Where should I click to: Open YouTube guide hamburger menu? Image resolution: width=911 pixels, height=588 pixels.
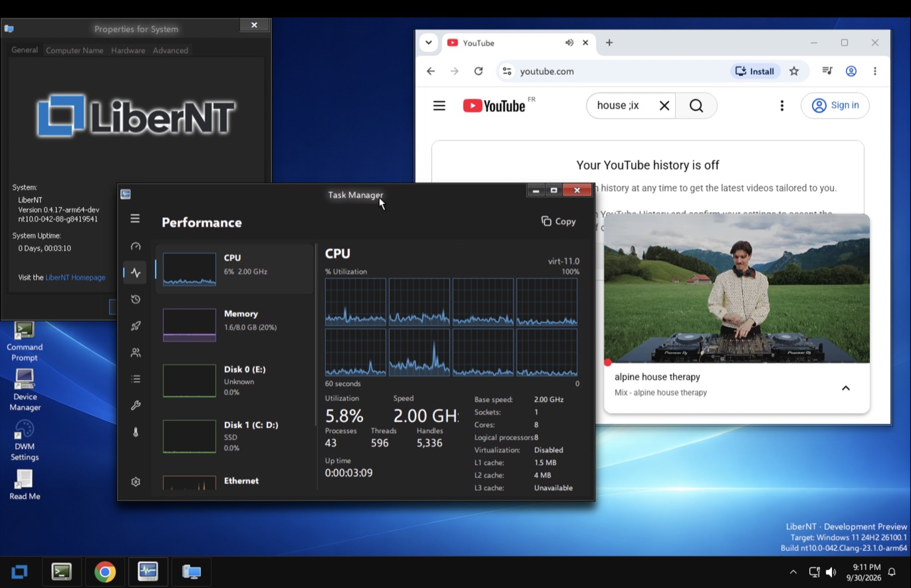(440, 106)
